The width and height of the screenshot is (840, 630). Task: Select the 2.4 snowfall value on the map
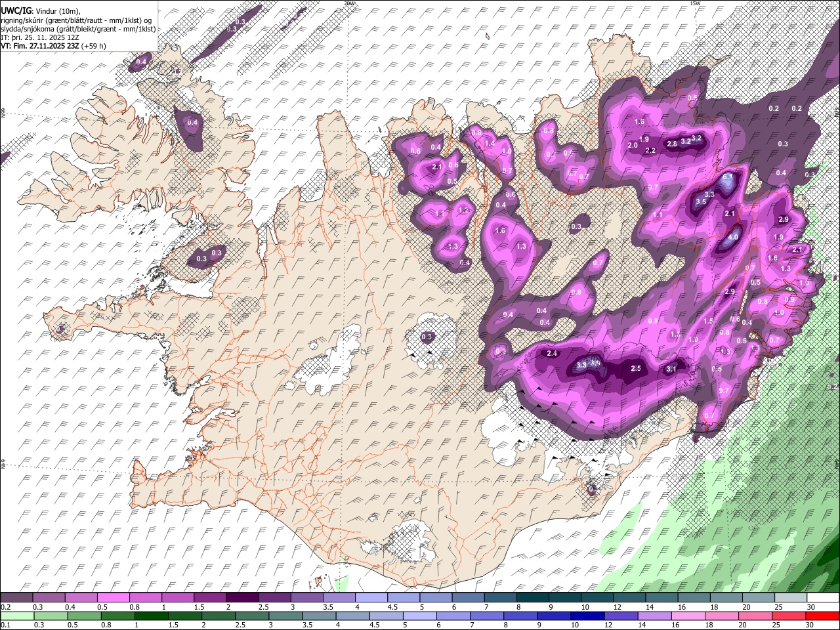tap(552, 354)
